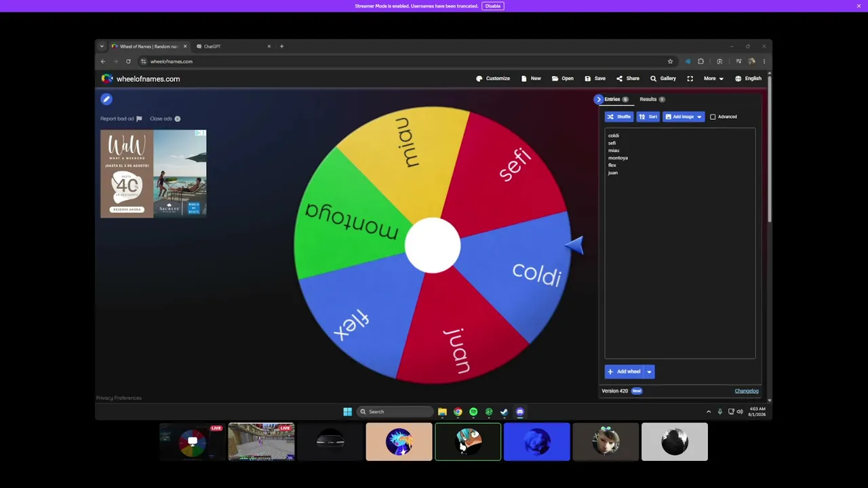Open the W&W hotel advertisement

tap(153, 174)
